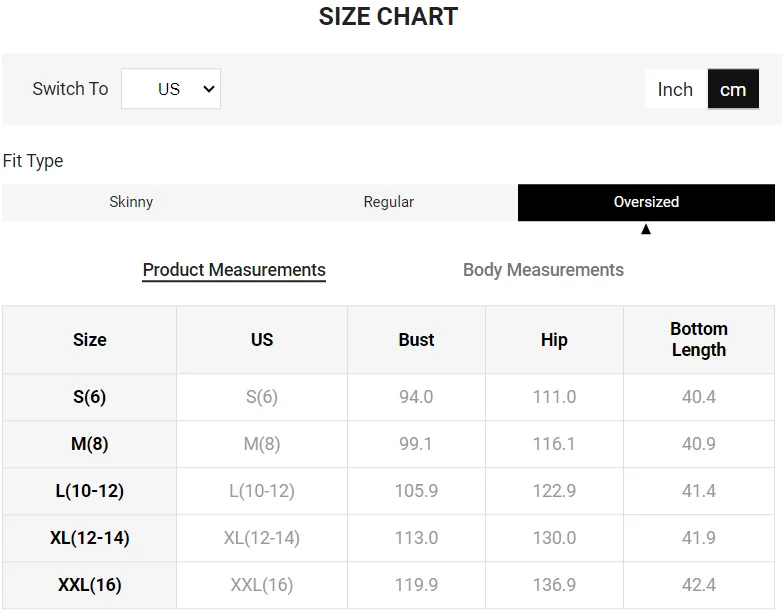The image size is (784, 615).
Task: Open the Product Measurements tab
Action: [x=234, y=270]
